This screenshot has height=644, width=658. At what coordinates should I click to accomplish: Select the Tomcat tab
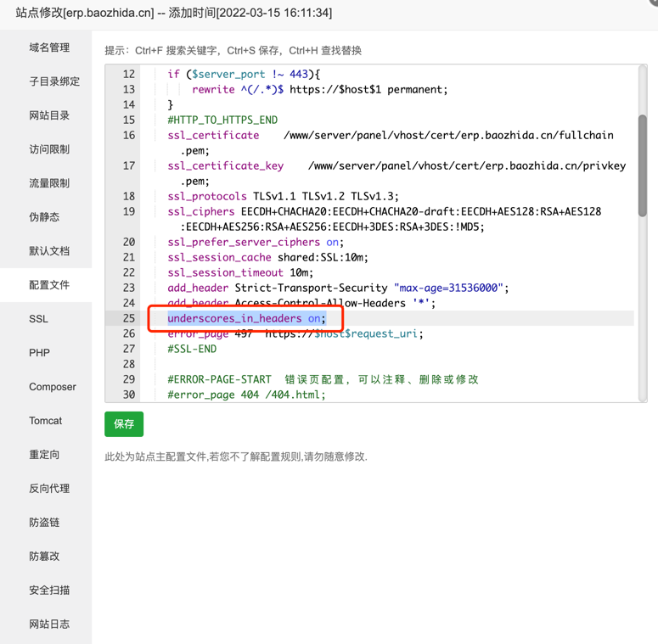tap(46, 421)
